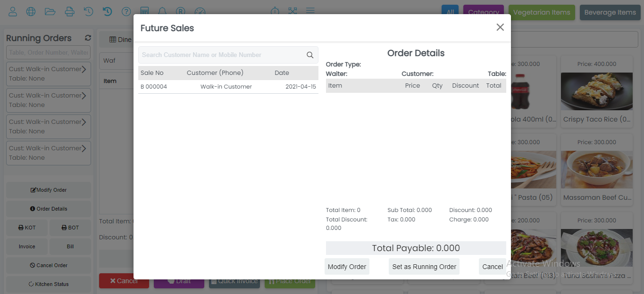Switch to the Vegetarian Items tab
Viewport: 644px width, 294px height.
tap(542, 13)
